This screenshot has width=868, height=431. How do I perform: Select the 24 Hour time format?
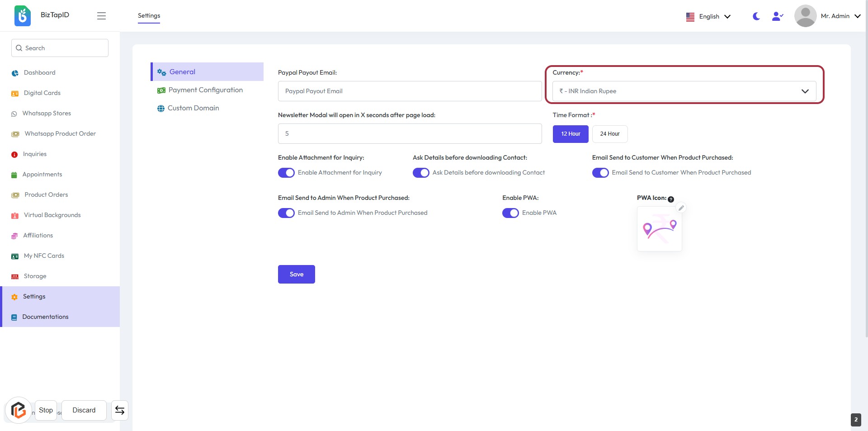[609, 134]
